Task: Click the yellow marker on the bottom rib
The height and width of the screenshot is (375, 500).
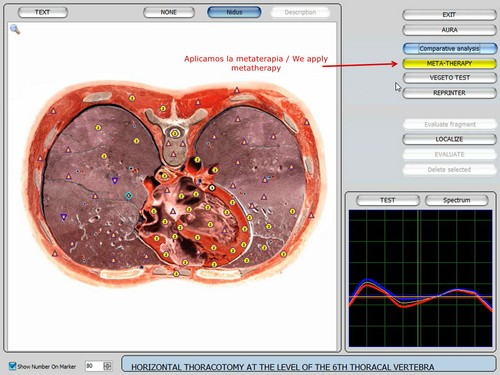Action: click(x=176, y=274)
